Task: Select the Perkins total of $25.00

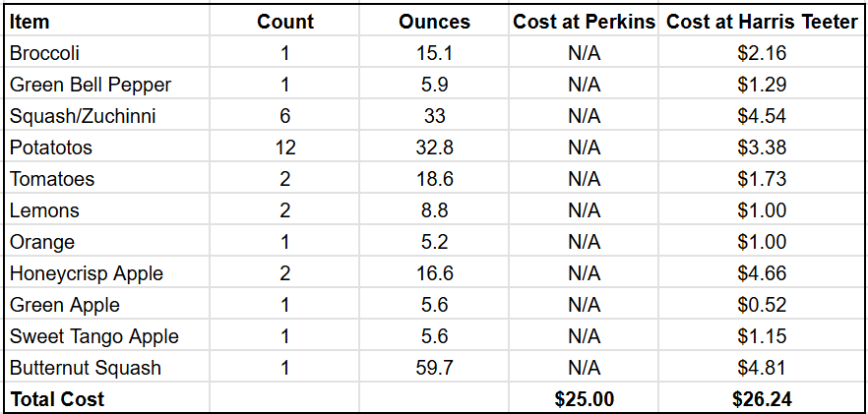Action: click(x=584, y=399)
